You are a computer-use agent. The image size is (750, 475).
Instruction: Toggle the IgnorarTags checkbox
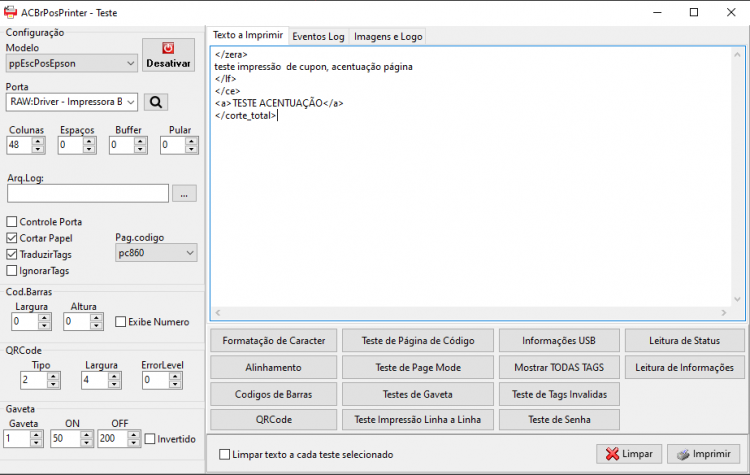pos(12,270)
